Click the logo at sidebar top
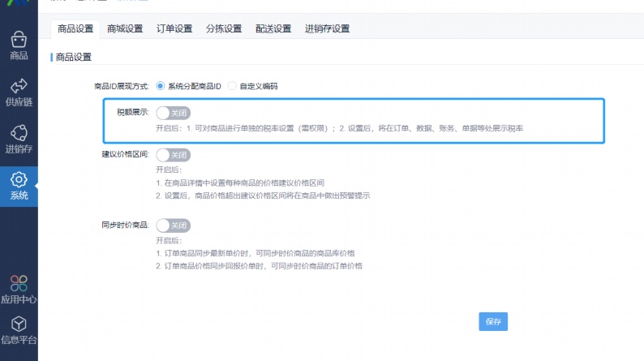Image resolution: width=644 pixels, height=361 pixels. [x=19, y=2]
